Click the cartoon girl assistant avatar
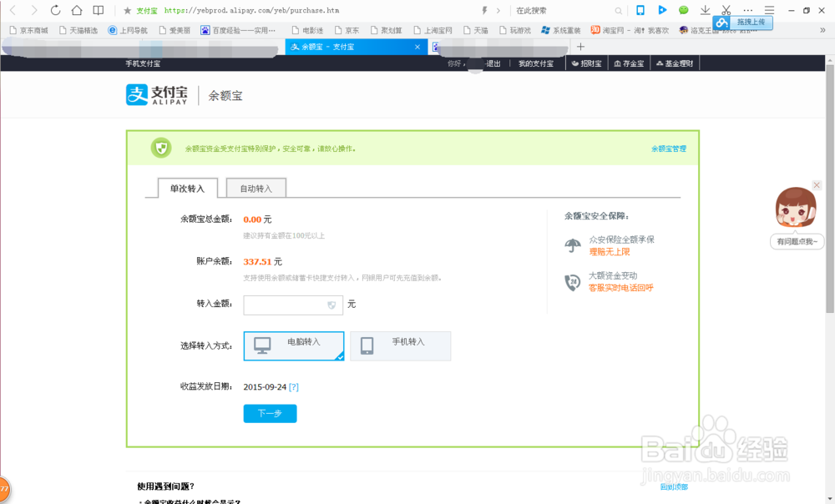 [x=796, y=208]
